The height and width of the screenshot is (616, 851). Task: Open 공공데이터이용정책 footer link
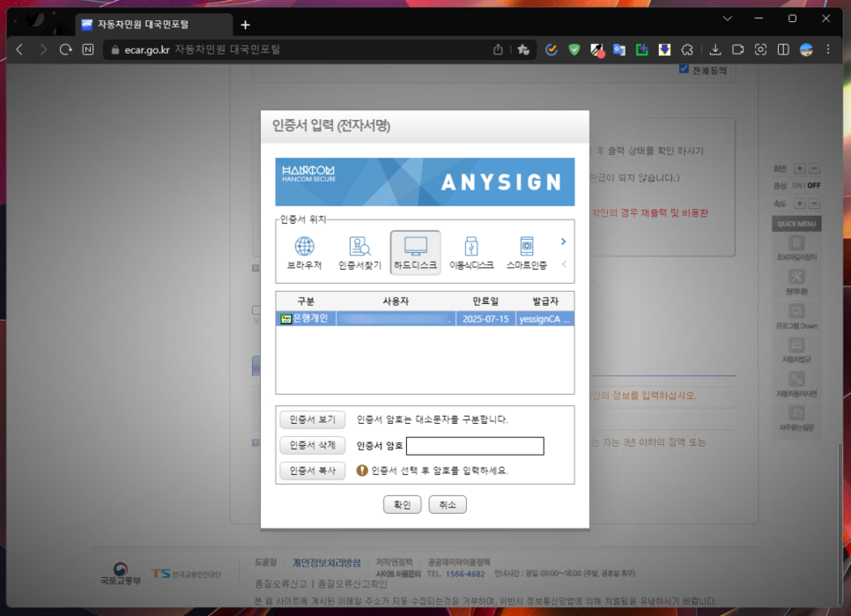click(459, 561)
